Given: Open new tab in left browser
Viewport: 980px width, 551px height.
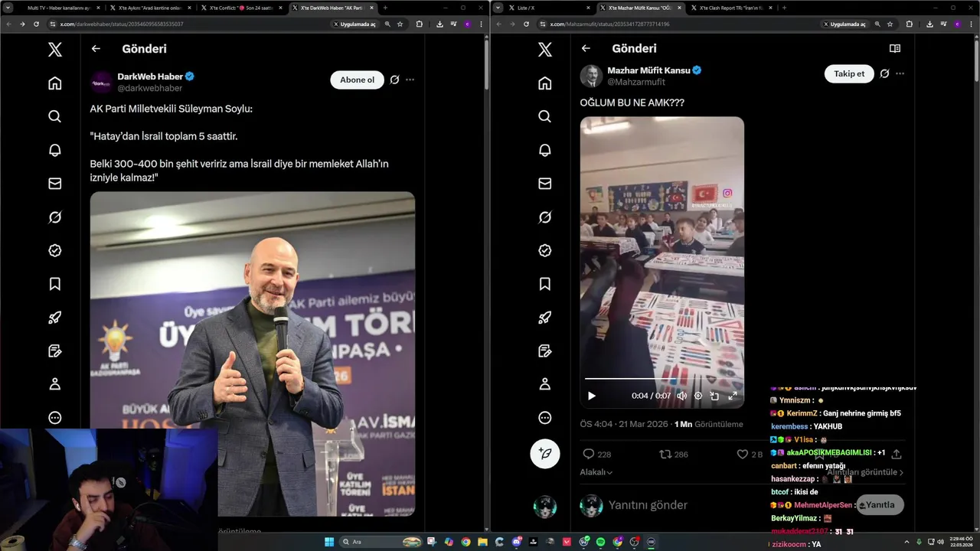Looking at the screenshot, I should point(385,8).
